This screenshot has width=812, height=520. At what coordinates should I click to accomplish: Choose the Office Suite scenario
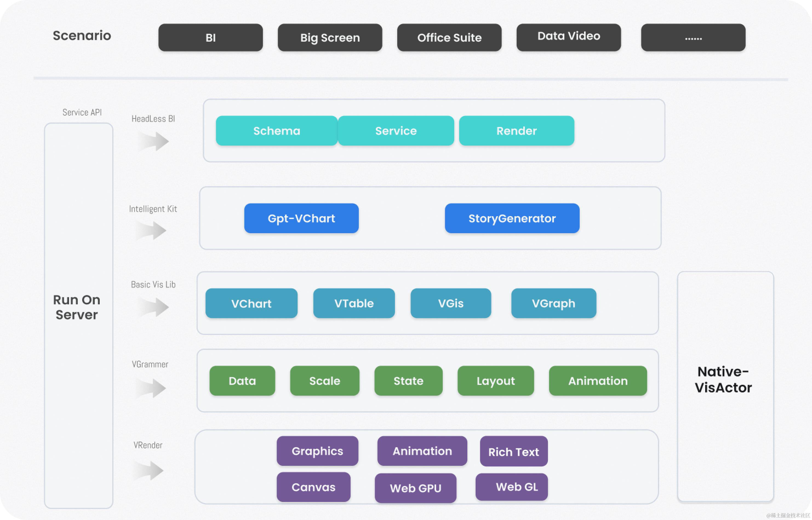[449, 37]
